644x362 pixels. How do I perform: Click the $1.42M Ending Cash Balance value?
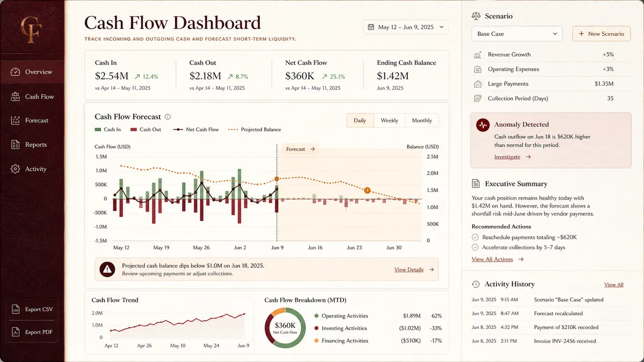click(393, 76)
